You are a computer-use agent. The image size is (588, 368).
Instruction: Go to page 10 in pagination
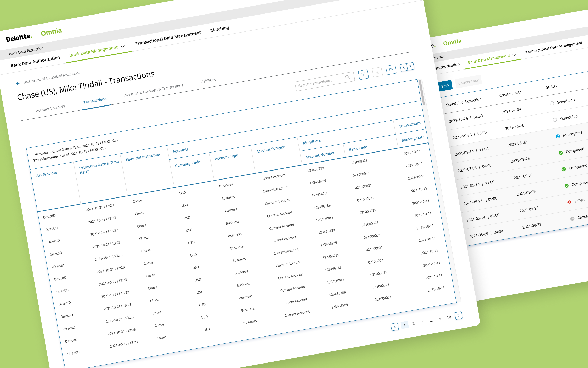[x=449, y=317]
